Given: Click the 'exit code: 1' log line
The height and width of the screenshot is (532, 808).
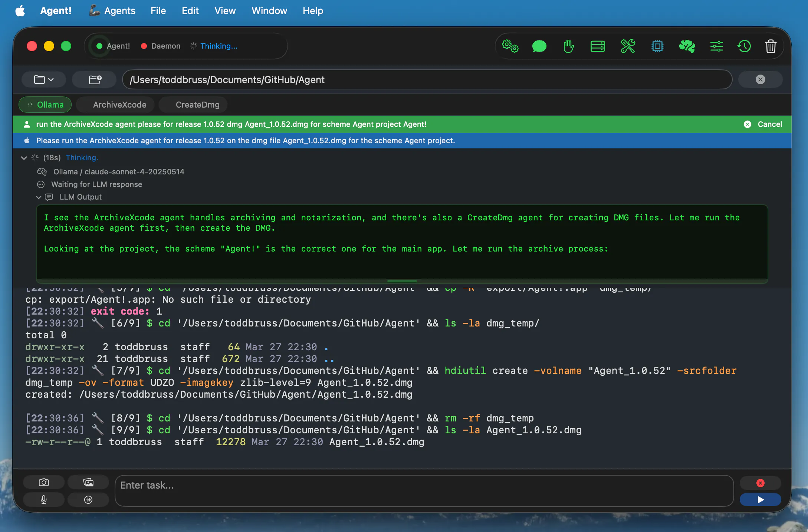Looking at the screenshot, I should pos(94,311).
